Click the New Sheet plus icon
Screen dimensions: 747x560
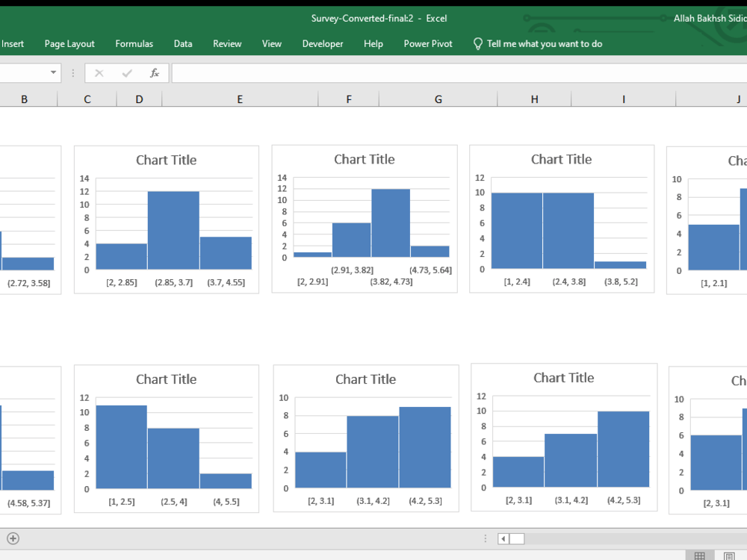pos(13,538)
